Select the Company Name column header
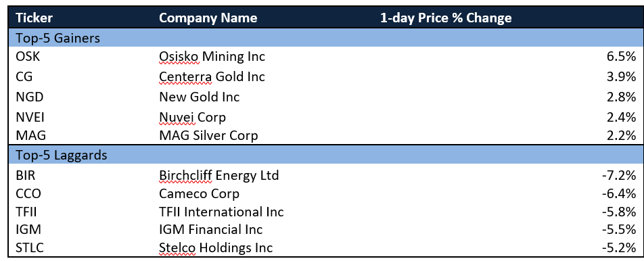 (x=208, y=18)
